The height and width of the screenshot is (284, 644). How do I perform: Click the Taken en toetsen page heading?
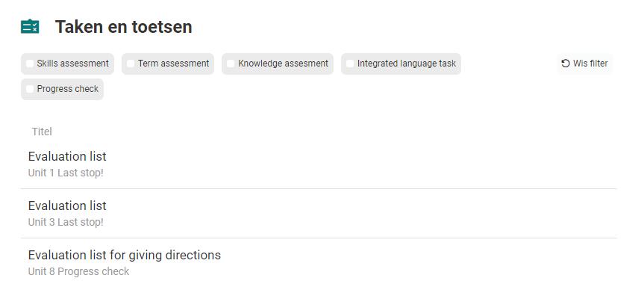click(x=124, y=27)
